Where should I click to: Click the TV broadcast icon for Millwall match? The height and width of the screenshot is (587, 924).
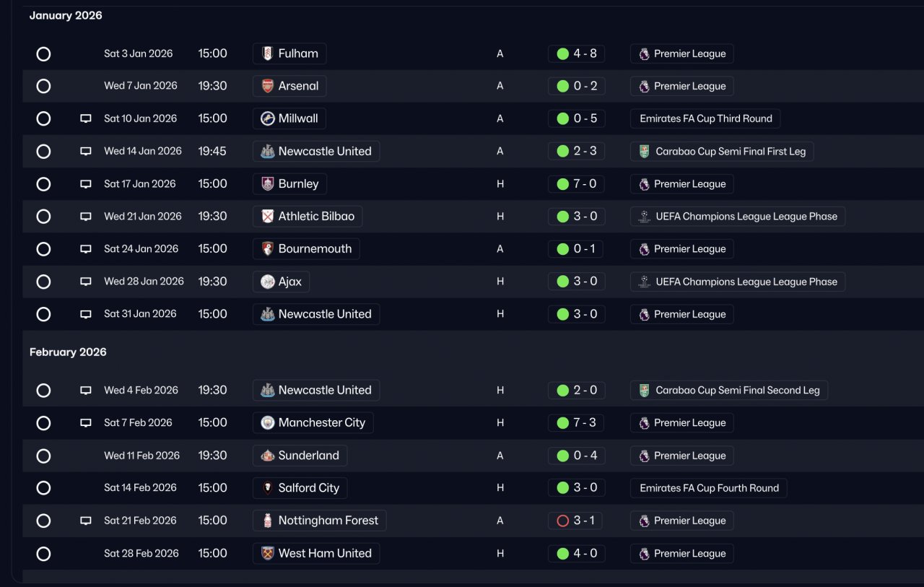point(86,118)
